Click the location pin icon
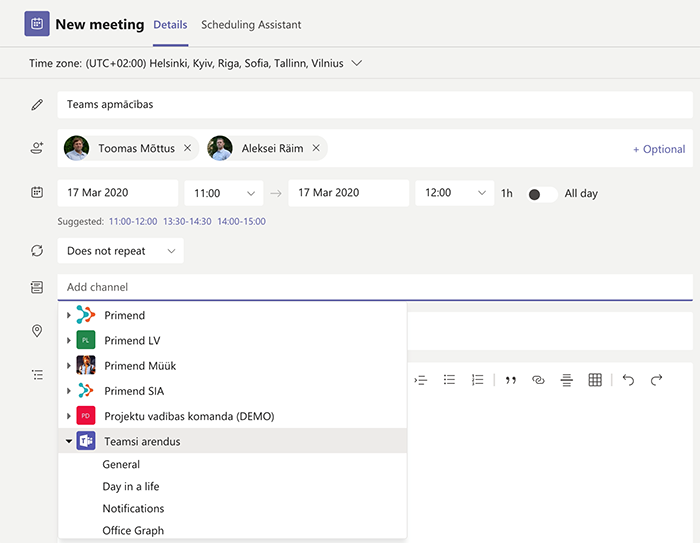The width and height of the screenshot is (700, 543). [x=37, y=330]
